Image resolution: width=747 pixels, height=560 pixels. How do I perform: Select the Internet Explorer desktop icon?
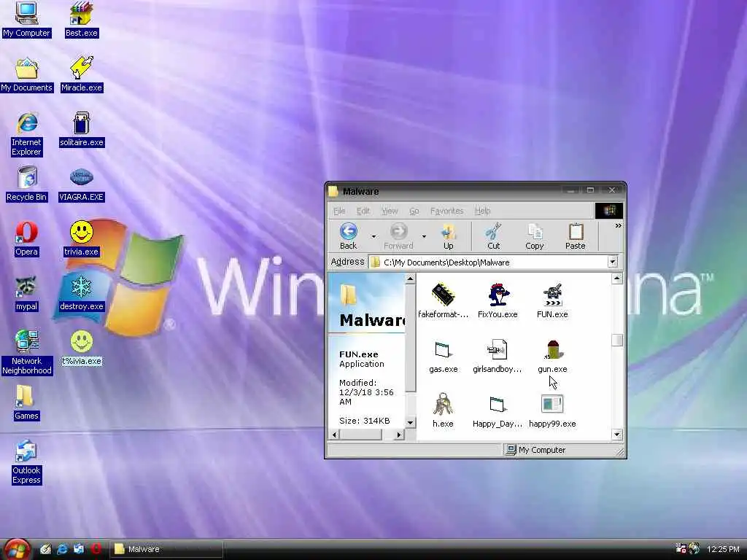[x=26, y=134]
